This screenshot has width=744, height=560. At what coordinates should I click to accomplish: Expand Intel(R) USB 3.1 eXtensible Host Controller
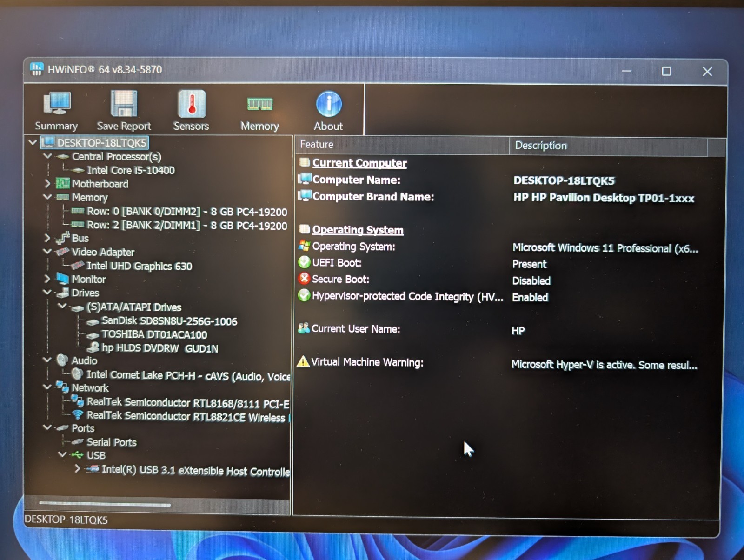[x=77, y=468]
